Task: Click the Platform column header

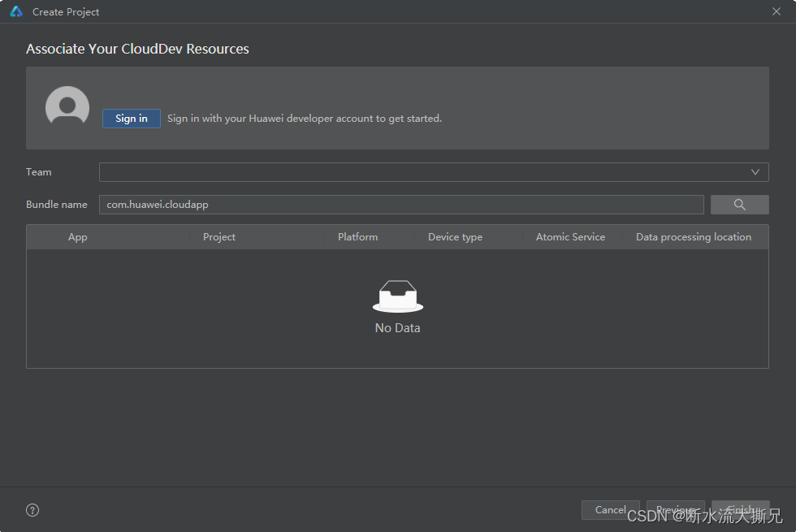Action: (x=357, y=237)
